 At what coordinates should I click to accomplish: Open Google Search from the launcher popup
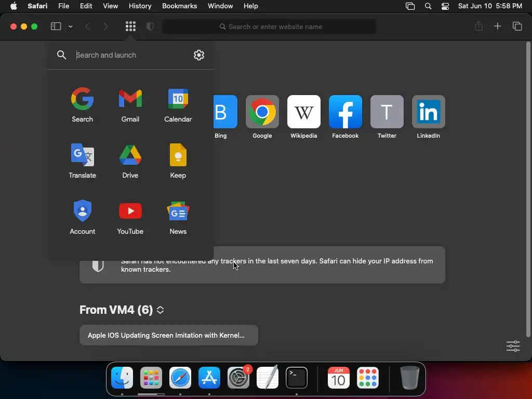click(x=82, y=104)
